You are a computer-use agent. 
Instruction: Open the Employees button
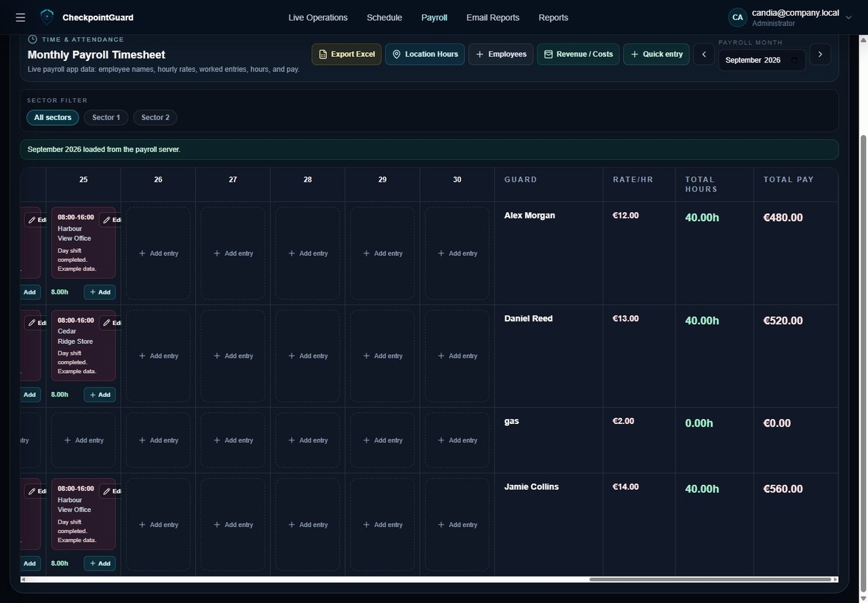[x=500, y=54]
